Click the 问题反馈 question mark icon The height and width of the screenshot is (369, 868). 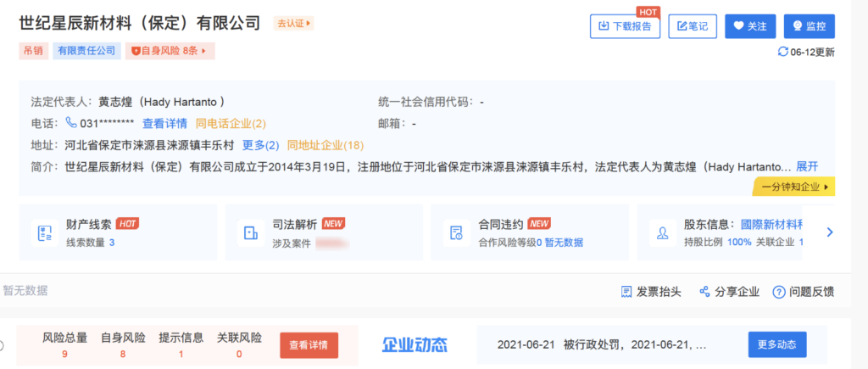point(779,292)
